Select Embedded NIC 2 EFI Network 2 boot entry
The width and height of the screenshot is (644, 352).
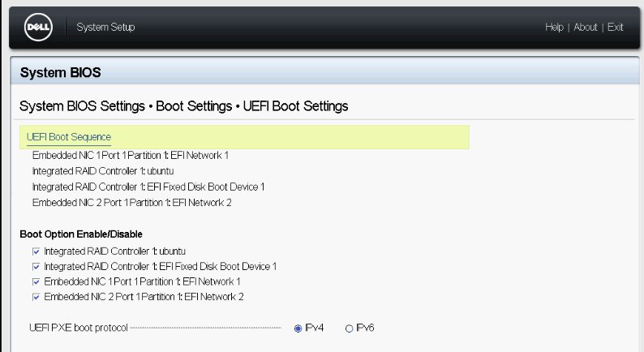(x=131, y=203)
